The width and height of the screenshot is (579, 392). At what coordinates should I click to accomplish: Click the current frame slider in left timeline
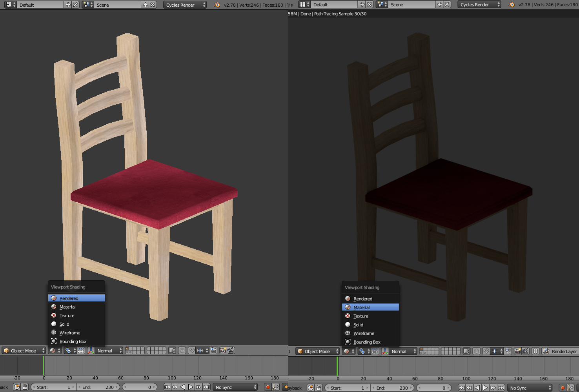(139, 387)
